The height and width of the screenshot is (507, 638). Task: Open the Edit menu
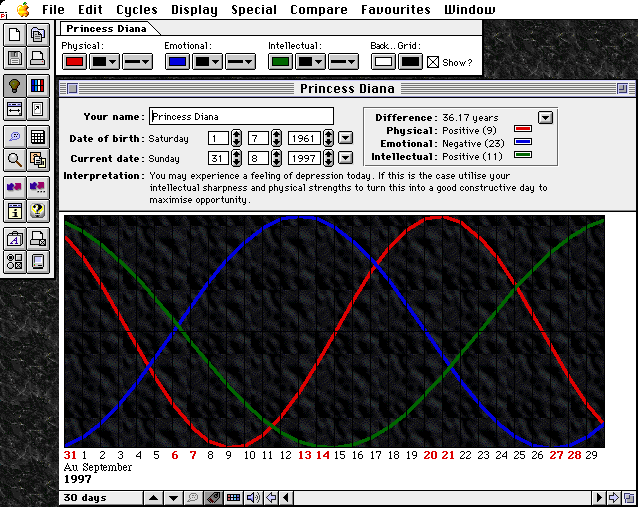click(x=90, y=9)
